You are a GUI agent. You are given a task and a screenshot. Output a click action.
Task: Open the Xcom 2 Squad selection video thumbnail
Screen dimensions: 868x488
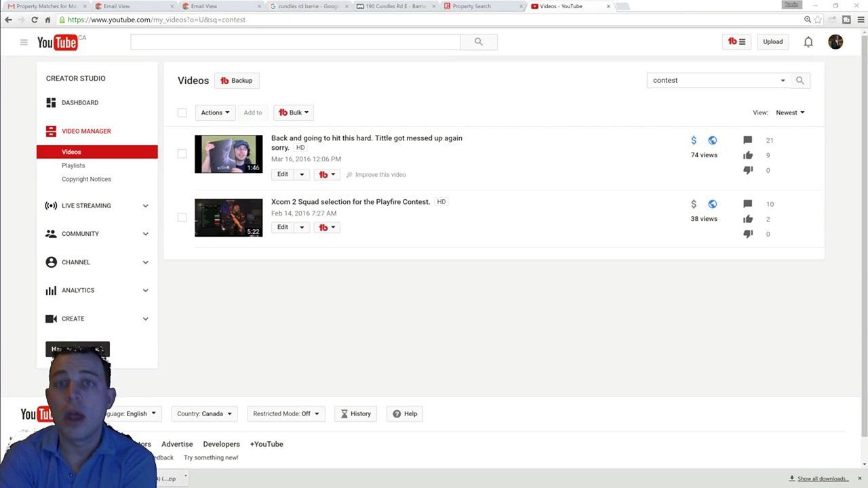[x=229, y=218]
